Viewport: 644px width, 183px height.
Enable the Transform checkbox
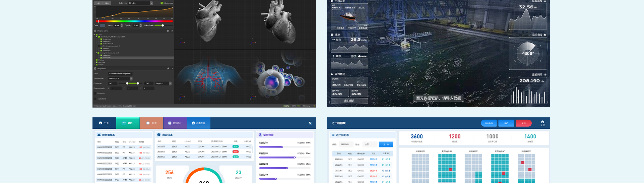(95, 99)
